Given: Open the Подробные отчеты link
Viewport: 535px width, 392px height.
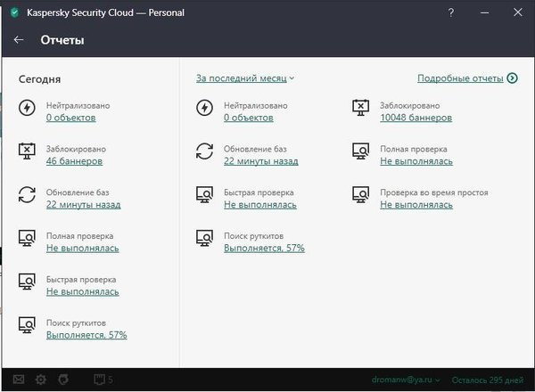Looking at the screenshot, I should pyautogui.click(x=460, y=78).
